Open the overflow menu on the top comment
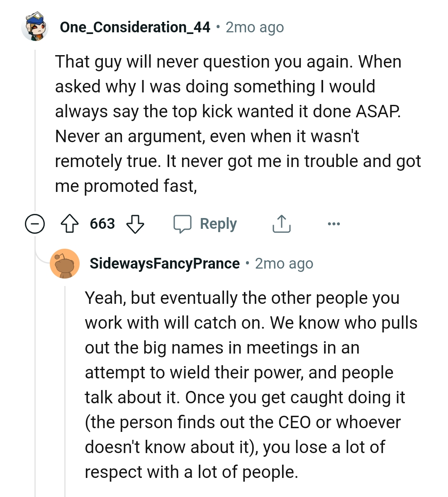448x497 pixels. pos(334,223)
